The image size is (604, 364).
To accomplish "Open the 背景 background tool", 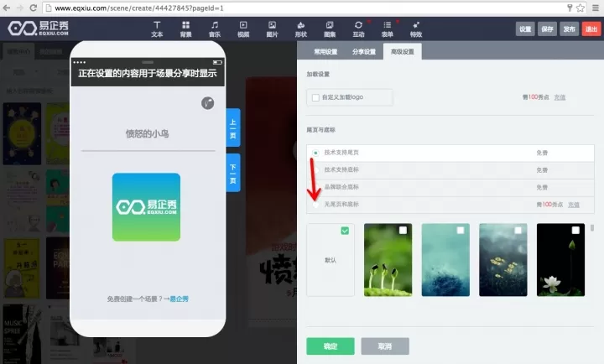I will point(185,29).
